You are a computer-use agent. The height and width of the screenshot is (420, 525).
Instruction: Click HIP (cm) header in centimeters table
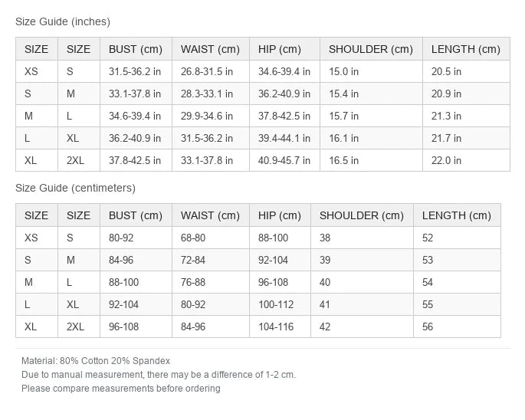tap(280, 215)
